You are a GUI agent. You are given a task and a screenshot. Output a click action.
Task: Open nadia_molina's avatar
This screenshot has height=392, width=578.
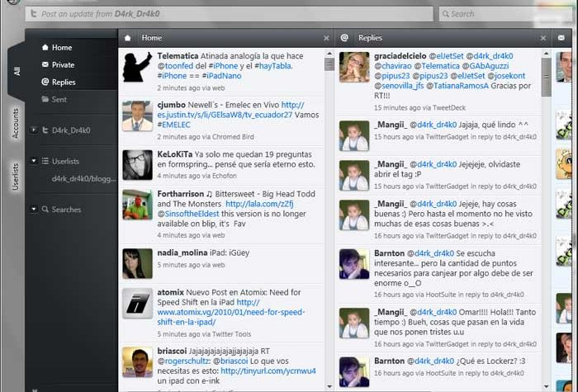[x=138, y=263]
